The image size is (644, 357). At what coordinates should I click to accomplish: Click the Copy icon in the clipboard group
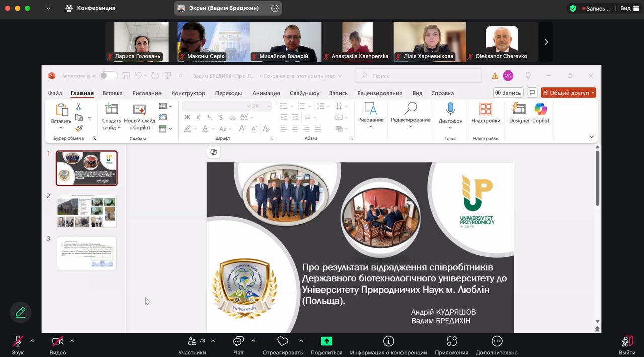79,118
